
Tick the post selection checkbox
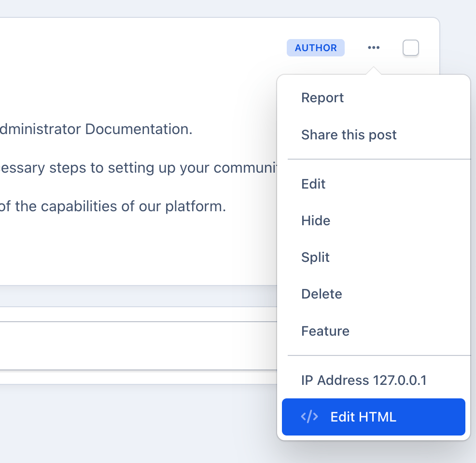[x=410, y=48]
